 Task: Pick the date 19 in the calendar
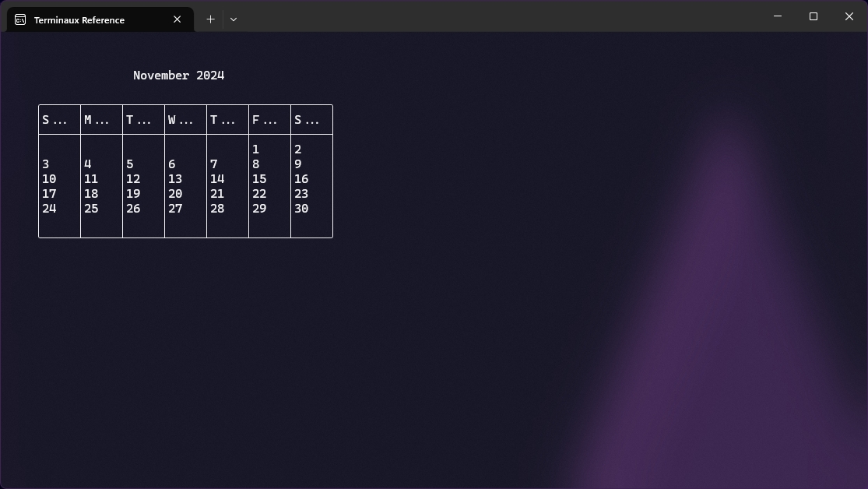coord(133,194)
